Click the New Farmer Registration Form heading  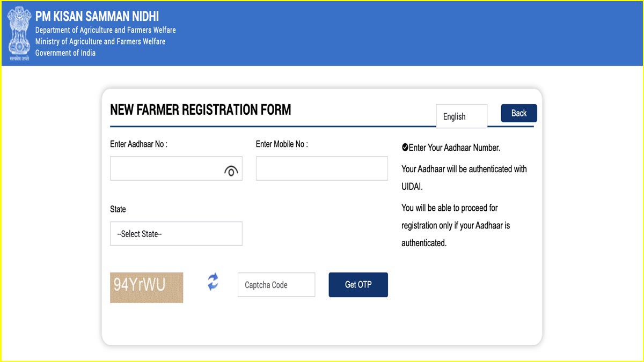[x=201, y=110]
